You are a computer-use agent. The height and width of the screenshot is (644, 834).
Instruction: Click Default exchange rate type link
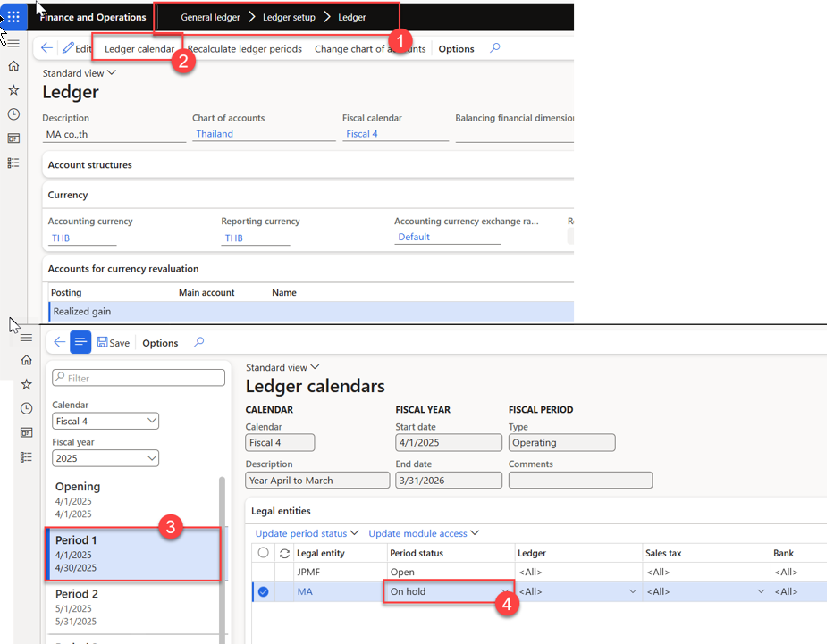click(x=414, y=237)
